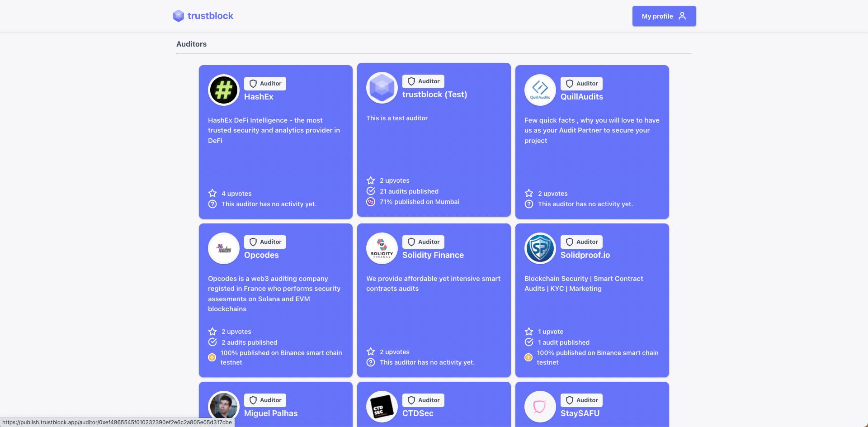
Task: Click 'Blockchain Security | Smart Contract' description
Action: click(x=584, y=284)
